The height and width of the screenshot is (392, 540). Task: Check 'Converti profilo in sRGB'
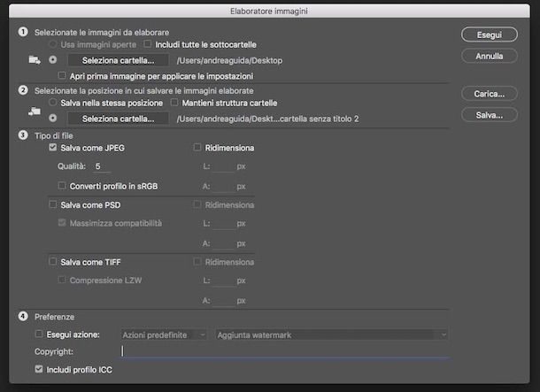click(x=62, y=186)
